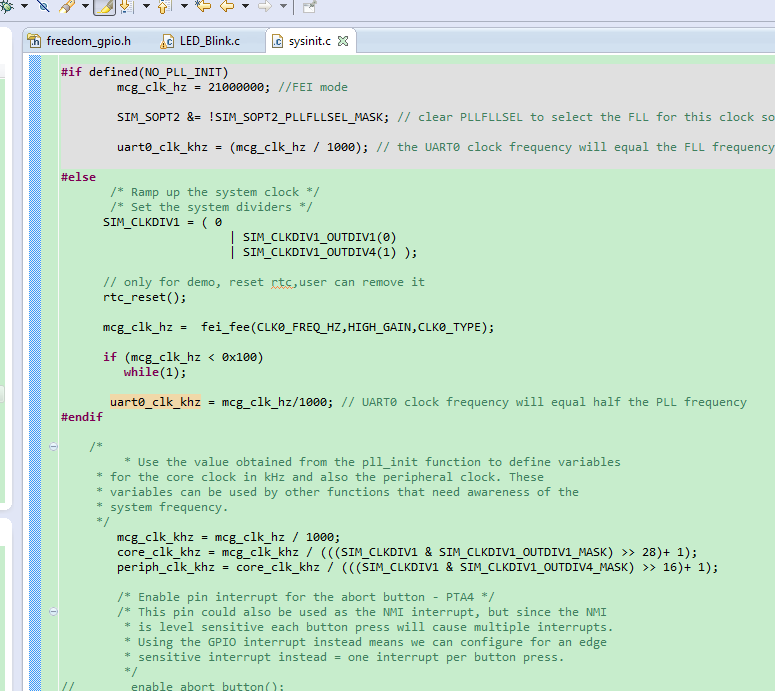Image resolution: width=775 pixels, height=691 pixels.
Task: Click the highlighted uart0_clk_khz variable
Action: 155,402
